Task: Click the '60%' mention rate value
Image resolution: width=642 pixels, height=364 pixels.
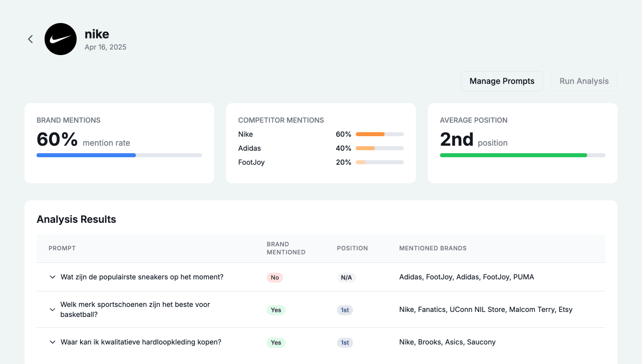Action: click(x=57, y=139)
